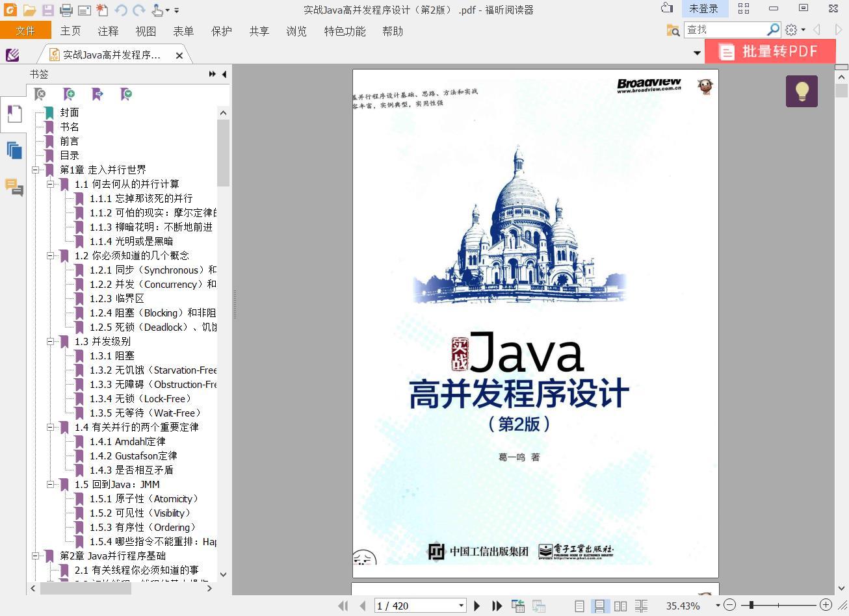Select continuous facing view mode
The height and width of the screenshot is (616, 849).
click(x=641, y=606)
